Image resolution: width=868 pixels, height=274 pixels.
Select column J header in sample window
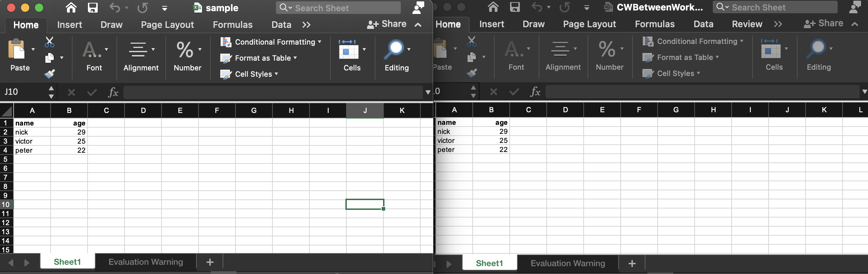tap(365, 111)
